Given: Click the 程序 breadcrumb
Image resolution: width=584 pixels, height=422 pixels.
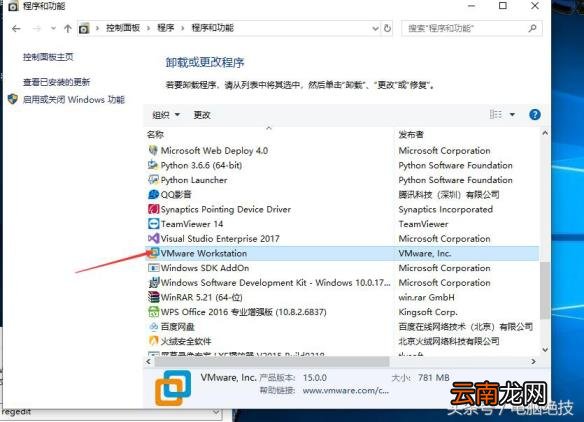Looking at the screenshot, I should coord(166,28).
